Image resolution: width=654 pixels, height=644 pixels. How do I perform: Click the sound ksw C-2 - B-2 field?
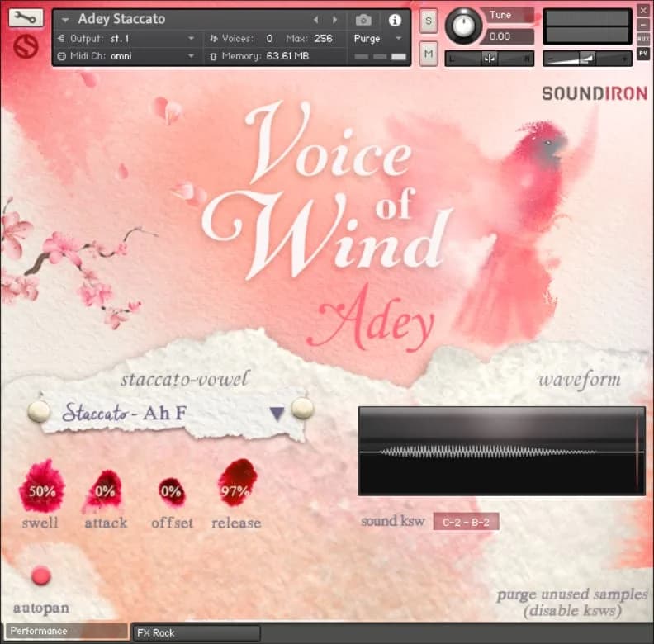coord(467,522)
